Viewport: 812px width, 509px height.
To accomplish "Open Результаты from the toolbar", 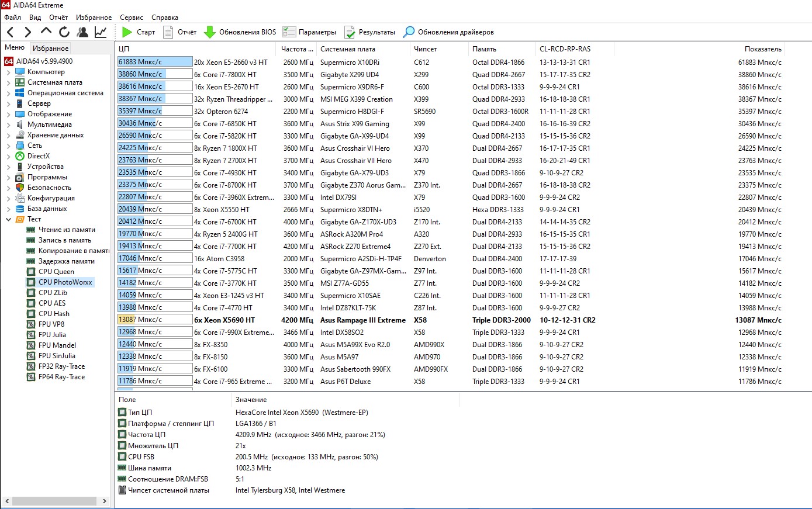I will coord(369,32).
